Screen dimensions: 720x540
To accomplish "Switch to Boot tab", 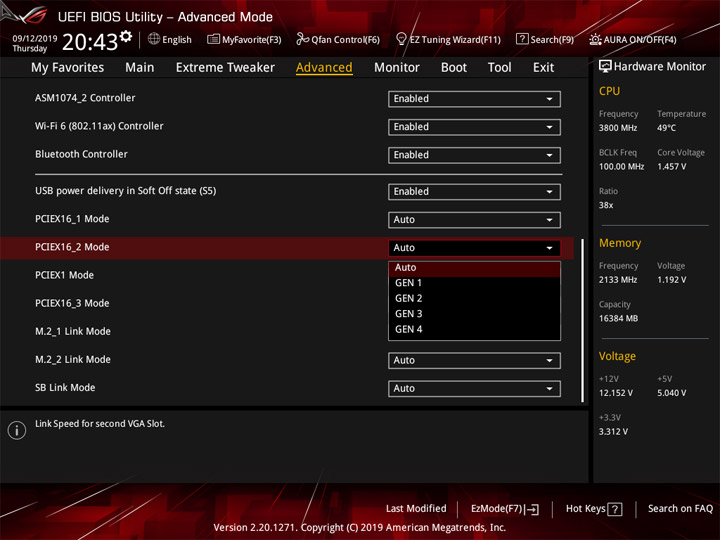I will (454, 68).
